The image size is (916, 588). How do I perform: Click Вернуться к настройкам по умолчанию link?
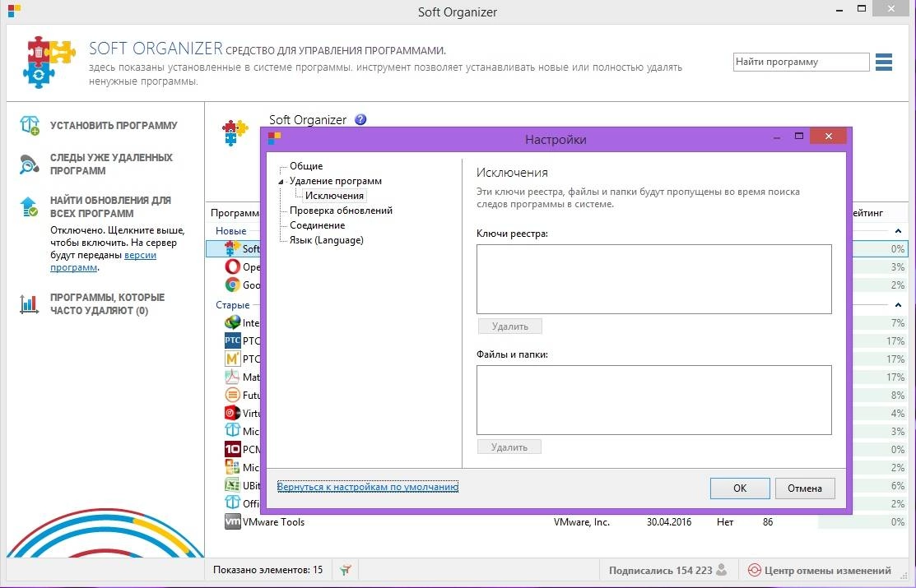(367, 486)
